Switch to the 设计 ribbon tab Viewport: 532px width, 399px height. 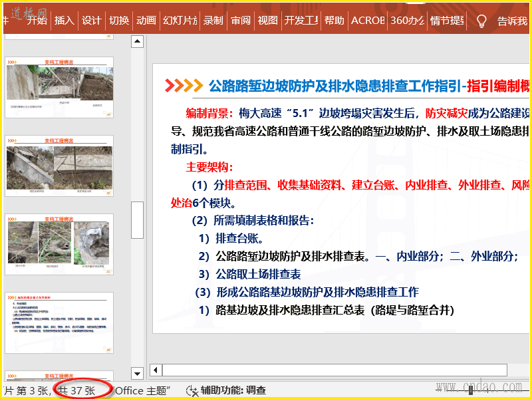(x=92, y=21)
